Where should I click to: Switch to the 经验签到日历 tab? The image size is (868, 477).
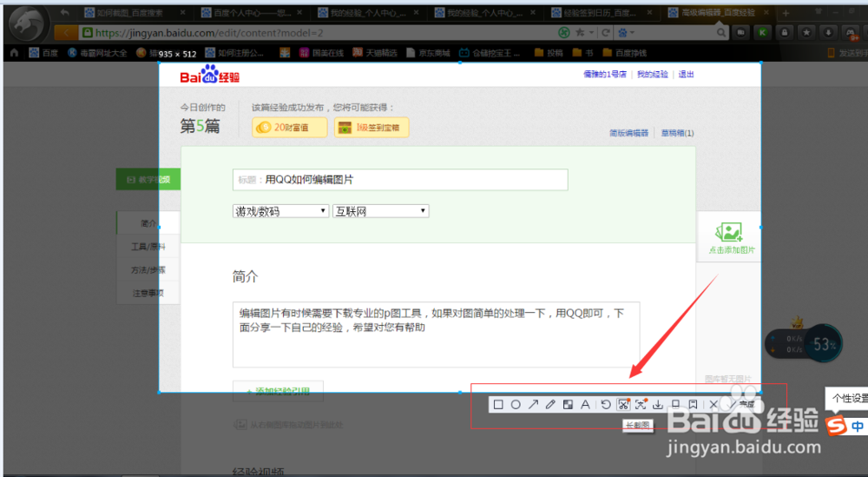point(601,12)
